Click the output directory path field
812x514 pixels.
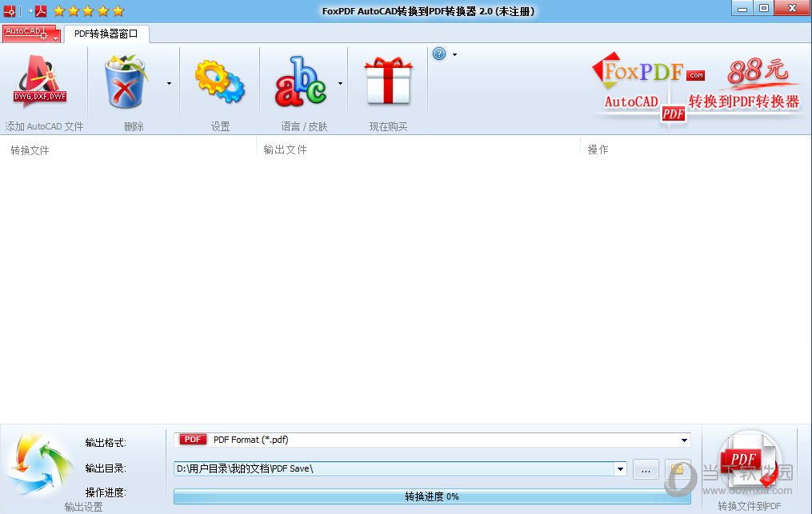click(x=394, y=469)
